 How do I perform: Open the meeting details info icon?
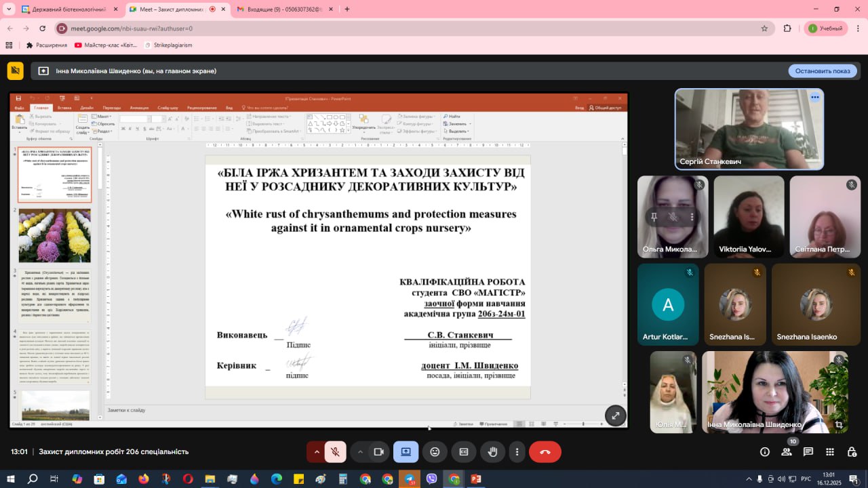point(765,451)
